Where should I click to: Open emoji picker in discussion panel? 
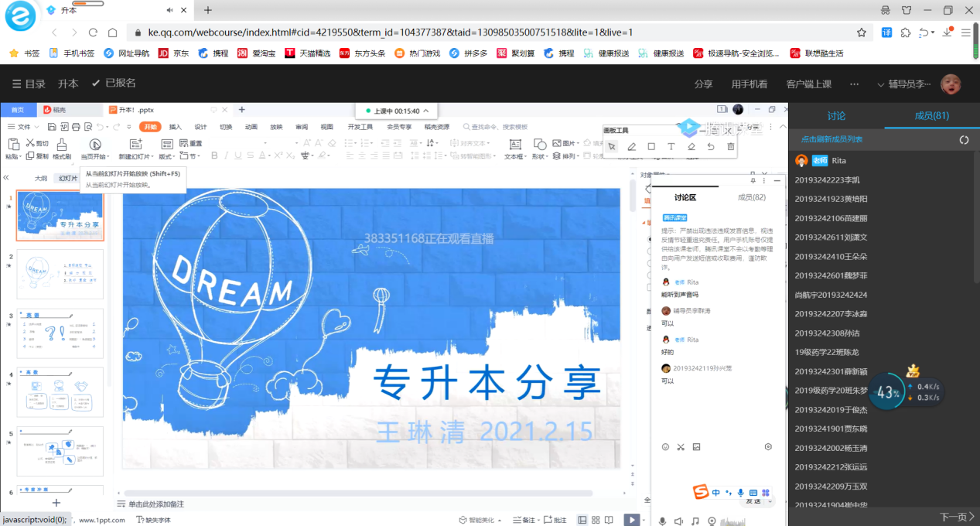tap(665, 447)
